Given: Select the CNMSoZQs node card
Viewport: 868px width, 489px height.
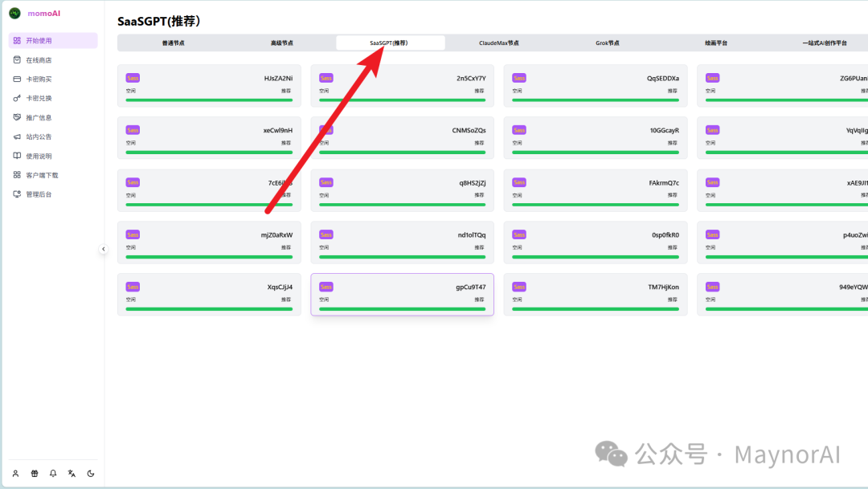Looking at the screenshot, I should [403, 138].
